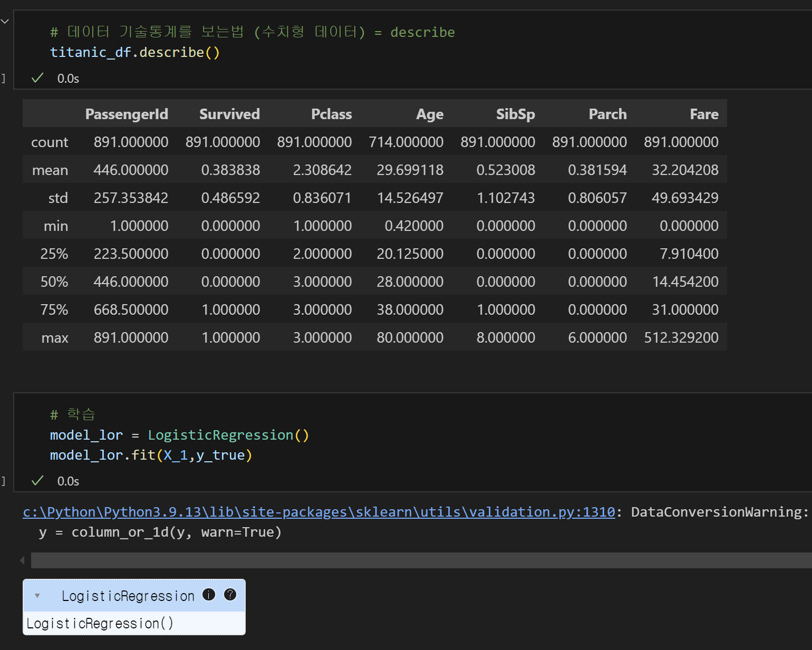Click the Pclass mean value 2.308642
This screenshot has height=650, width=812.
322,170
